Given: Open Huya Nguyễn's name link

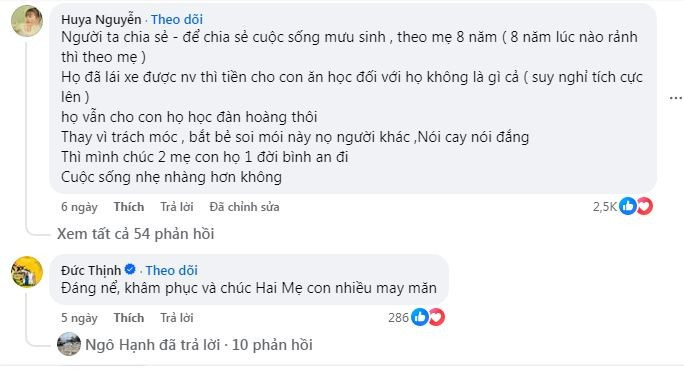Looking at the screenshot, I should [101, 19].
